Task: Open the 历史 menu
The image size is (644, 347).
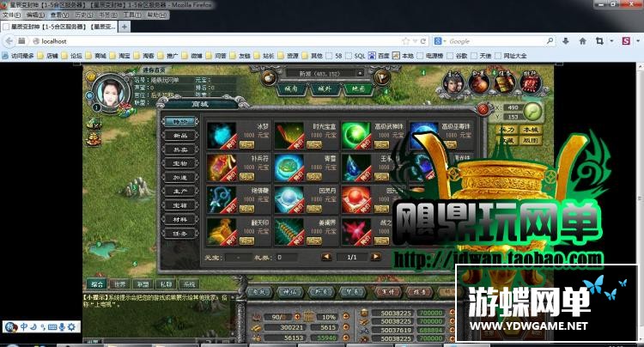Action: pos(83,15)
